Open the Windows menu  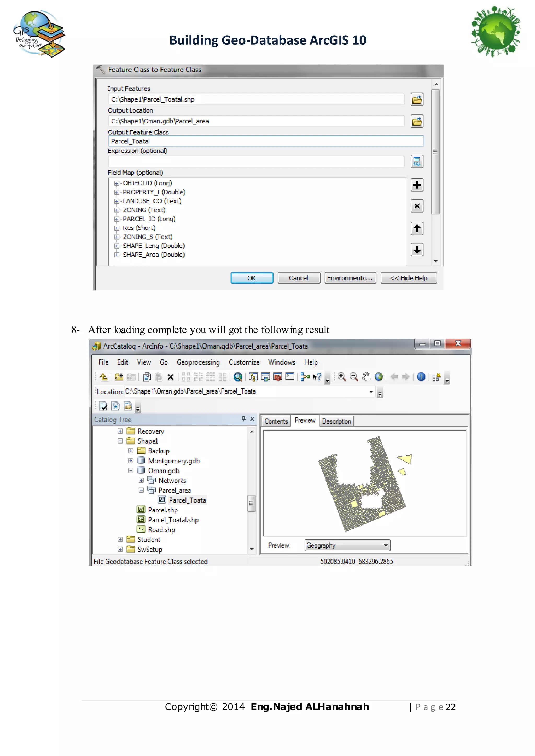pyautogui.click(x=282, y=362)
